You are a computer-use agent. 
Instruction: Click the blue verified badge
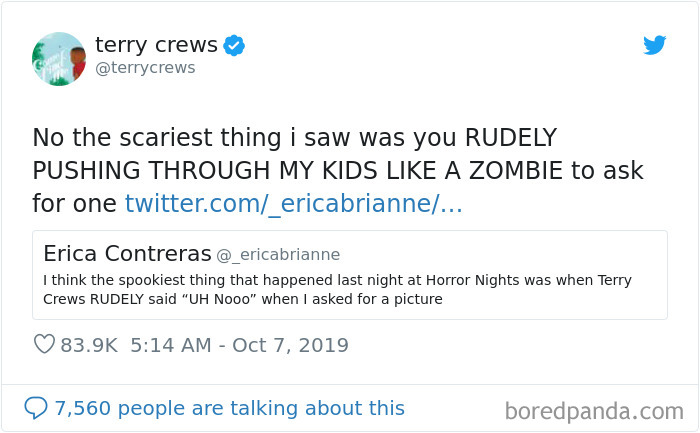(x=235, y=46)
